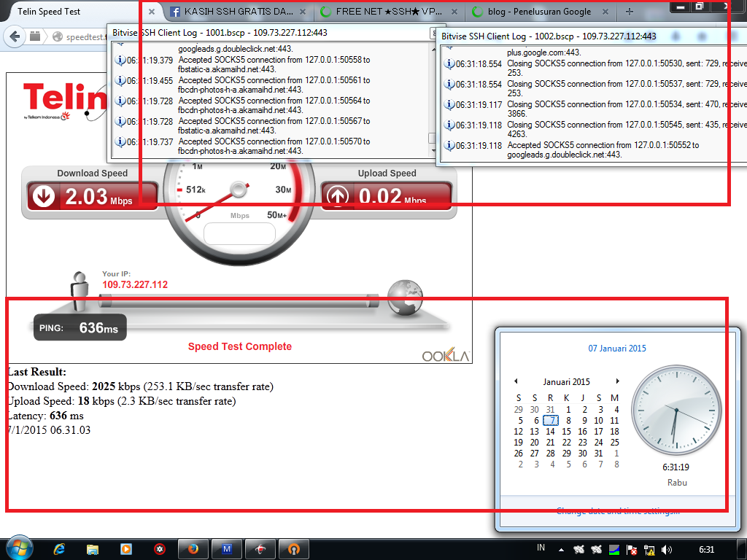Open the blue M application in taskbar

pyautogui.click(x=227, y=550)
